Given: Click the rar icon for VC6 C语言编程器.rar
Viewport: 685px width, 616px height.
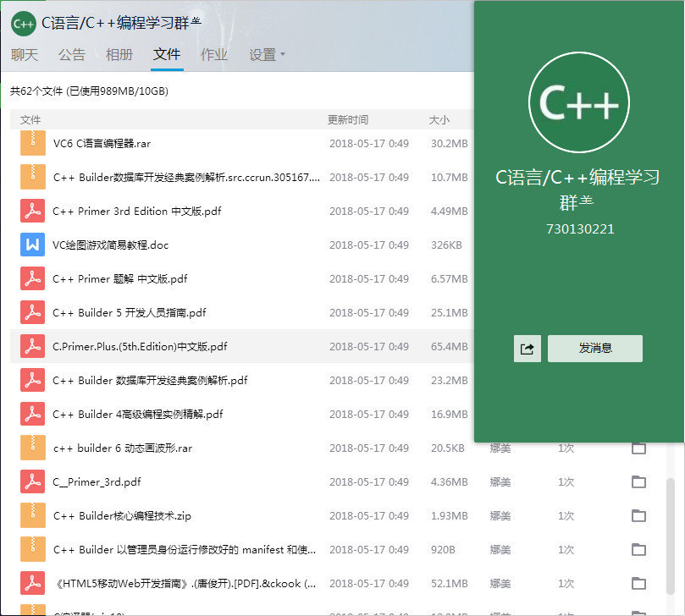Looking at the screenshot, I should point(33,143).
